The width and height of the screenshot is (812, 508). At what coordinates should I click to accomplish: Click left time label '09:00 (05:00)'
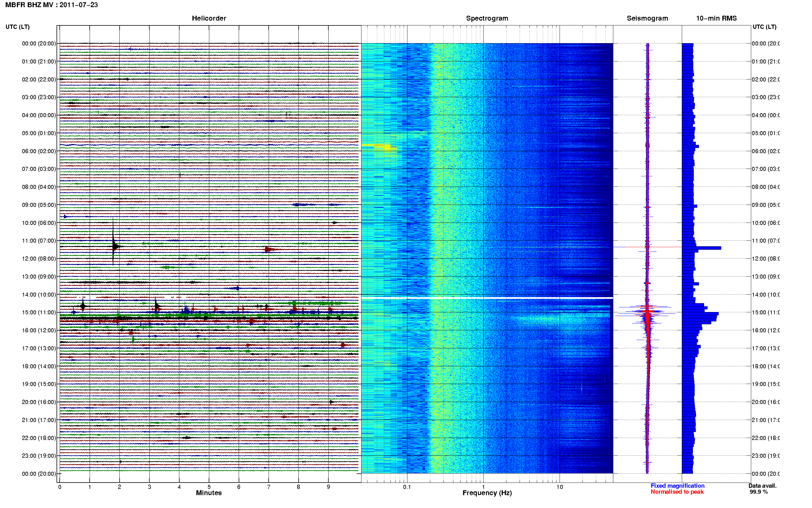click(x=39, y=205)
